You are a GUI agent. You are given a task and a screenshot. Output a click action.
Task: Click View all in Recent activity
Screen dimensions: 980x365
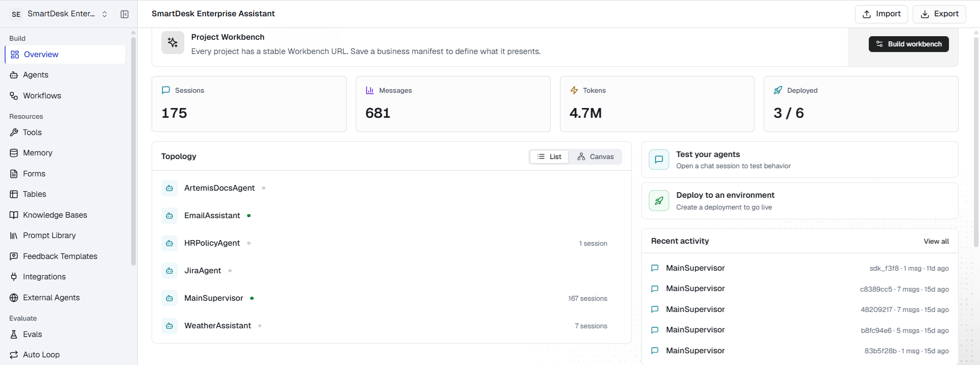(936, 241)
